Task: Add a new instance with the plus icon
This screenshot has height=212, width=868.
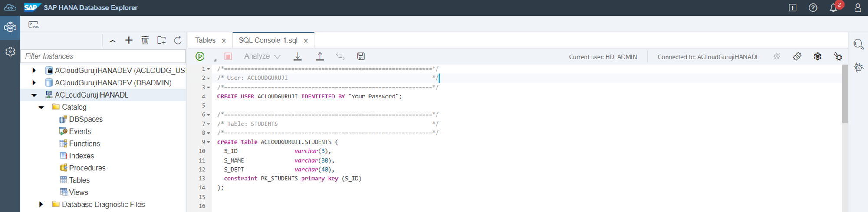Action: [x=129, y=40]
